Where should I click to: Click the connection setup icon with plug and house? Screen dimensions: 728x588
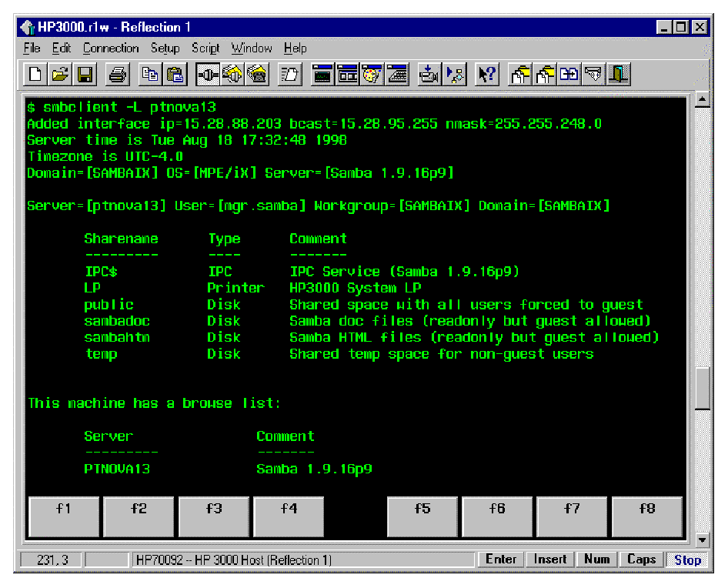(232, 75)
